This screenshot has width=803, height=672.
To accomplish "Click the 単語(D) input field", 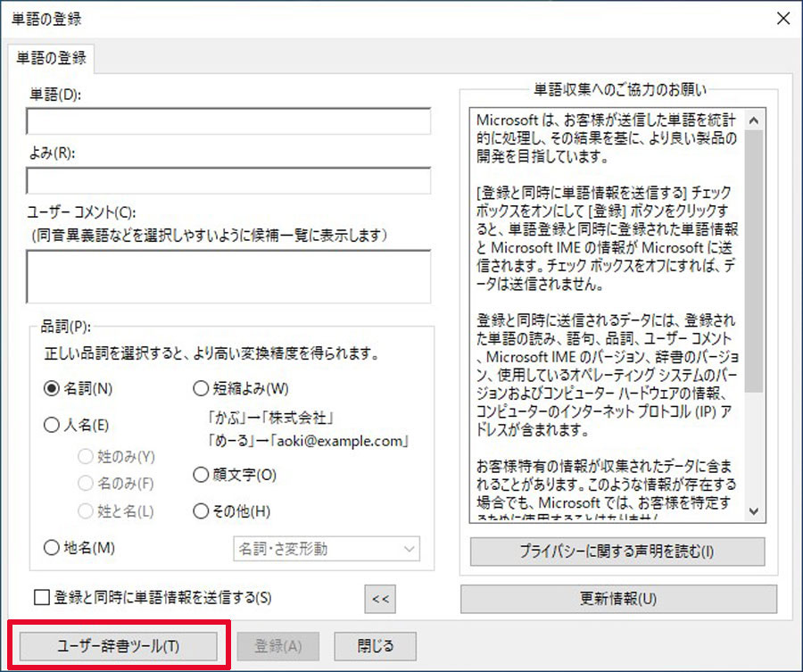I will [x=228, y=121].
